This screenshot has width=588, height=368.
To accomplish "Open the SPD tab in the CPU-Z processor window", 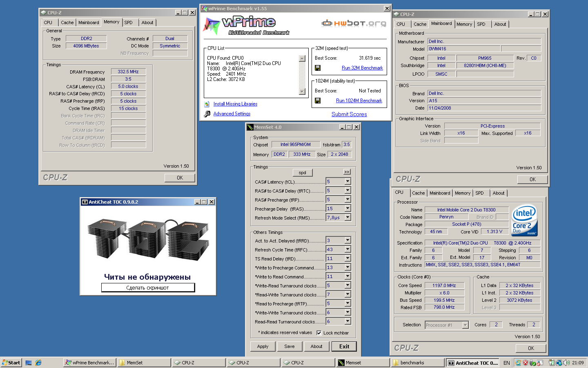I will (479, 193).
